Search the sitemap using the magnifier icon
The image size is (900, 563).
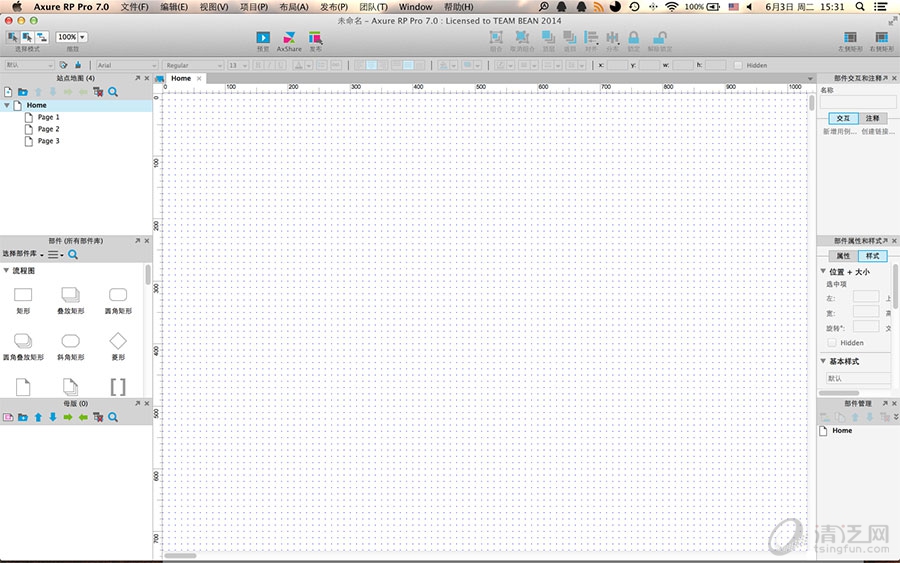click(x=113, y=92)
